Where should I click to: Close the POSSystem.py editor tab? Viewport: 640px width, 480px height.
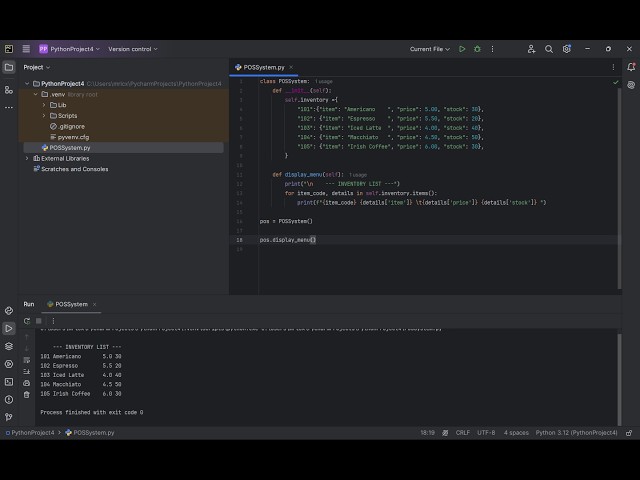[x=291, y=67]
